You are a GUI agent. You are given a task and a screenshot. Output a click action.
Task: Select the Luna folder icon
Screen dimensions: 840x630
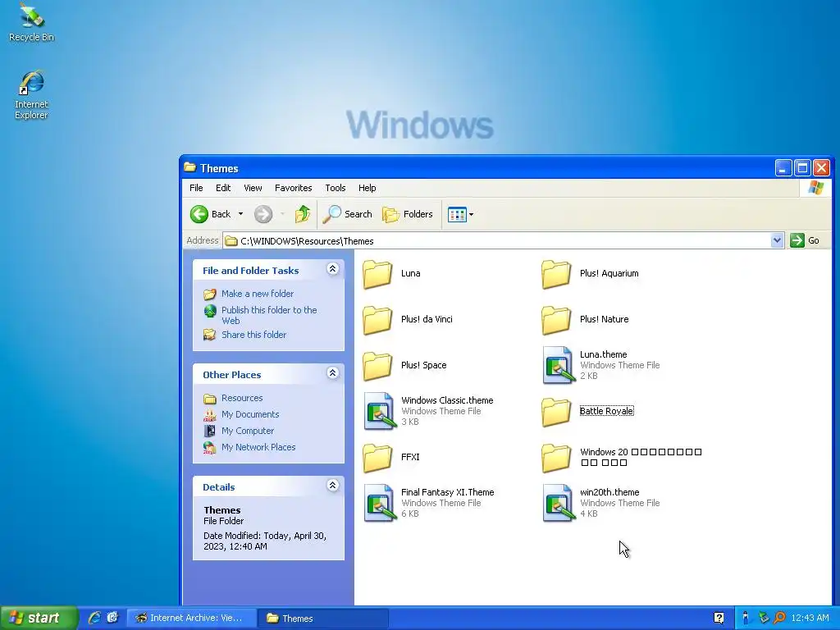pyautogui.click(x=377, y=274)
